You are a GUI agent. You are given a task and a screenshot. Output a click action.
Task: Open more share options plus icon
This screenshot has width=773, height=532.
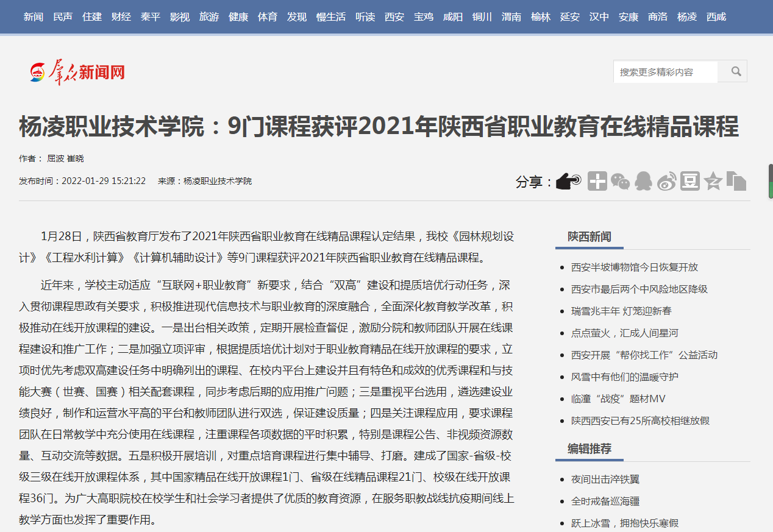[x=597, y=181]
